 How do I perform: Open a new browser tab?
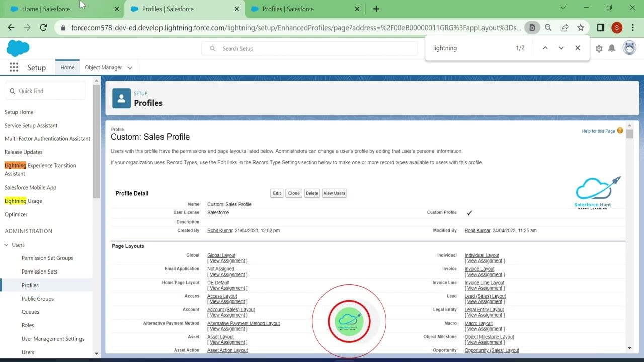(x=376, y=9)
